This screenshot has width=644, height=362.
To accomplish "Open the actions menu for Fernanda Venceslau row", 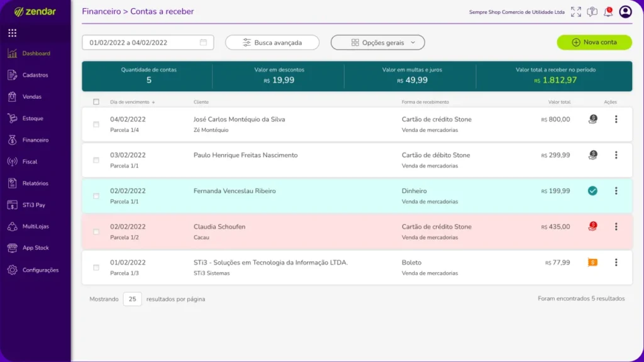I will click(x=616, y=191).
